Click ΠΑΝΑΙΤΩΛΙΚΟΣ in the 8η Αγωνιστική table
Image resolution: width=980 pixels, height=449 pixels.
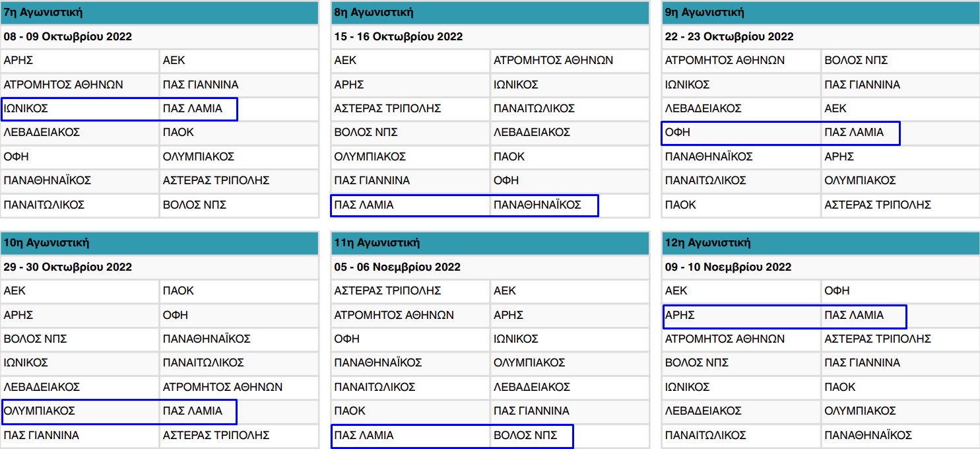534,108
